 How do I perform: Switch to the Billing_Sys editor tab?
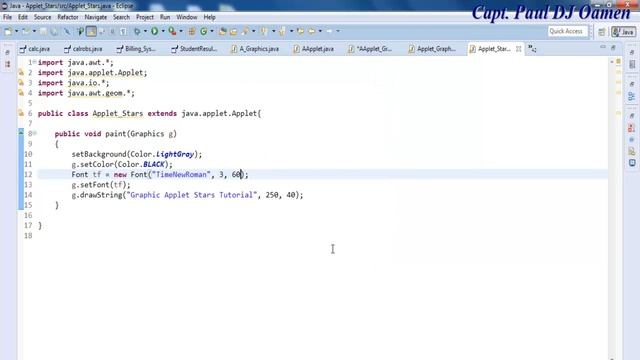(x=136, y=49)
